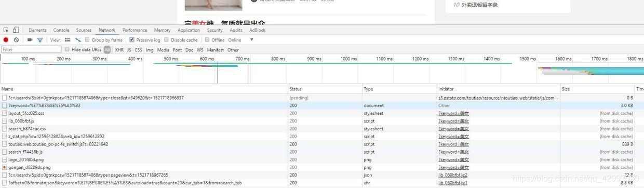This screenshot has width=644, height=188.
Task: Switch to Application tab
Action: pos(189,30)
